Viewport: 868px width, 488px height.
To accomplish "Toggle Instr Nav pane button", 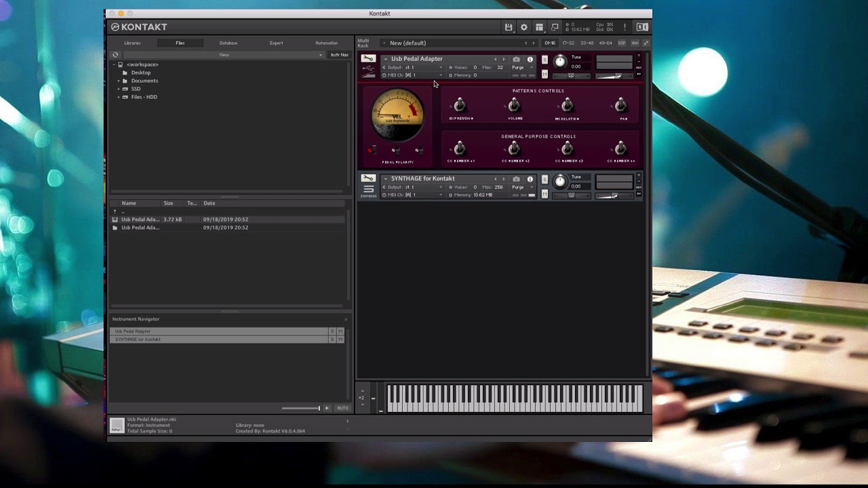I will [339, 55].
